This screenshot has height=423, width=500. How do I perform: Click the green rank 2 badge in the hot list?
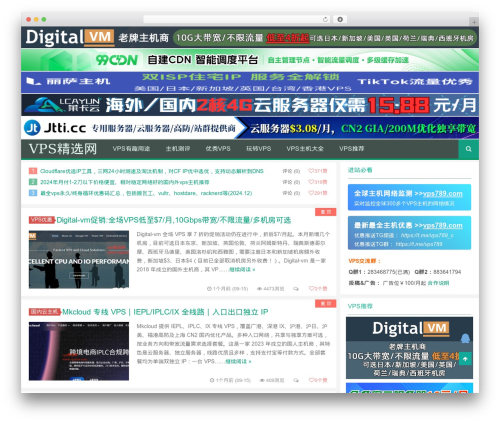pos(33,182)
